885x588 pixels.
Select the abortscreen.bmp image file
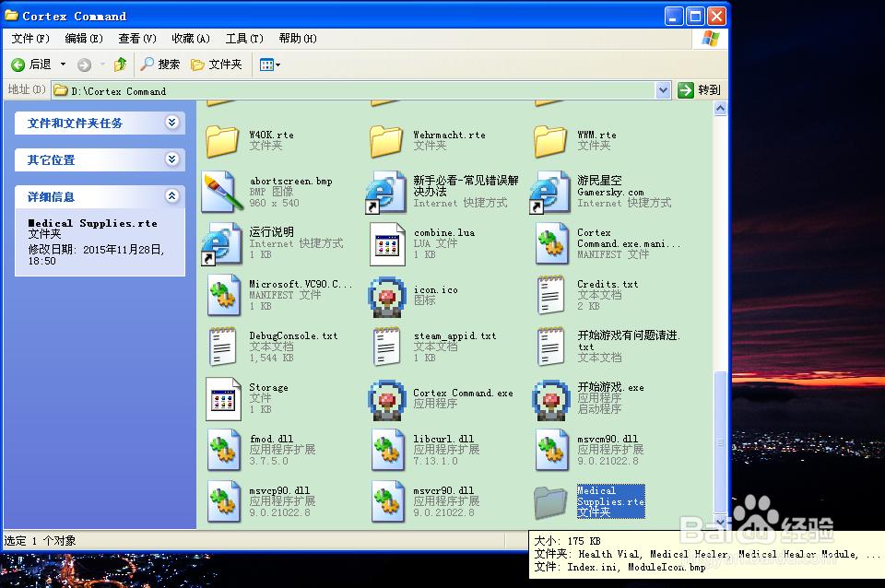[222, 192]
